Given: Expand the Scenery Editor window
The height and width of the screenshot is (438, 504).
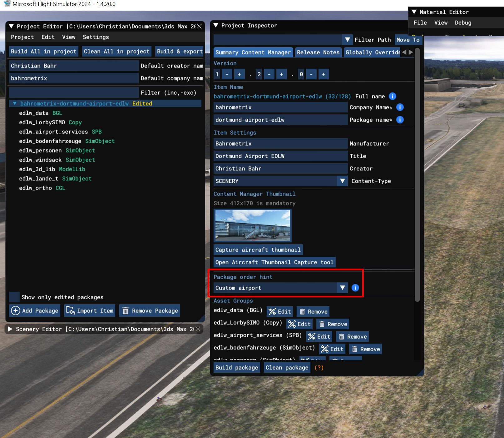Looking at the screenshot, I should (10, 329).
